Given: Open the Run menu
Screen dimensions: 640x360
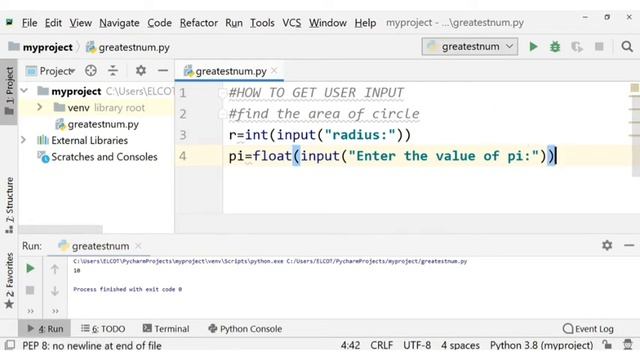Looking at the screenshot, I should [234, 23].
